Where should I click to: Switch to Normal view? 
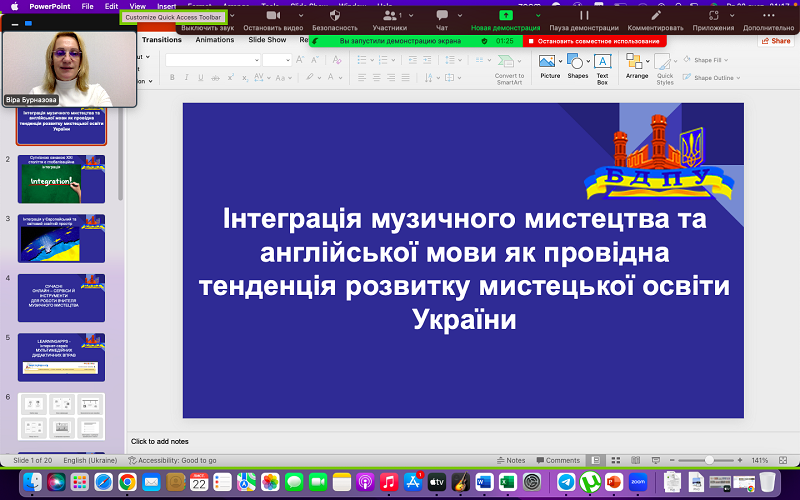coord(595,460)
